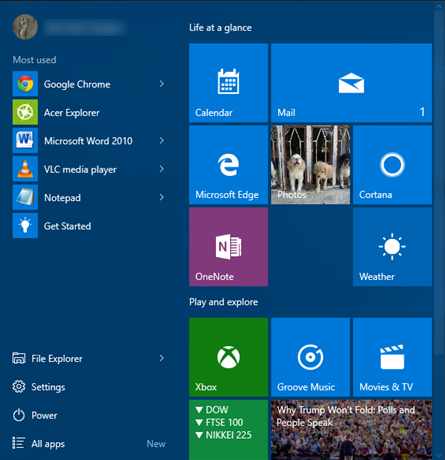This screenshot has height=460, width=445.
Task: Click the All apps label
Action: (x=48, y=444)
